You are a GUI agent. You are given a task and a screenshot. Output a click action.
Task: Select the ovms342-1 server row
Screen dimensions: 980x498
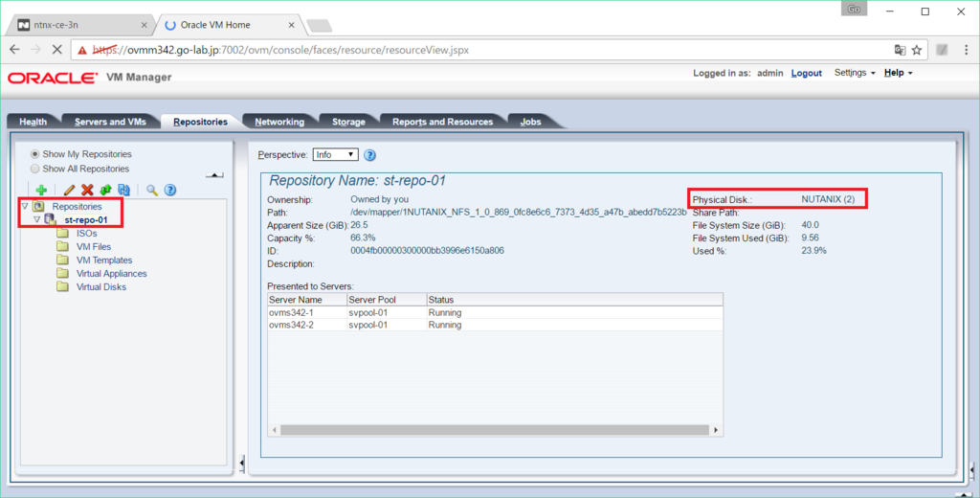click(x=495, y=313)
